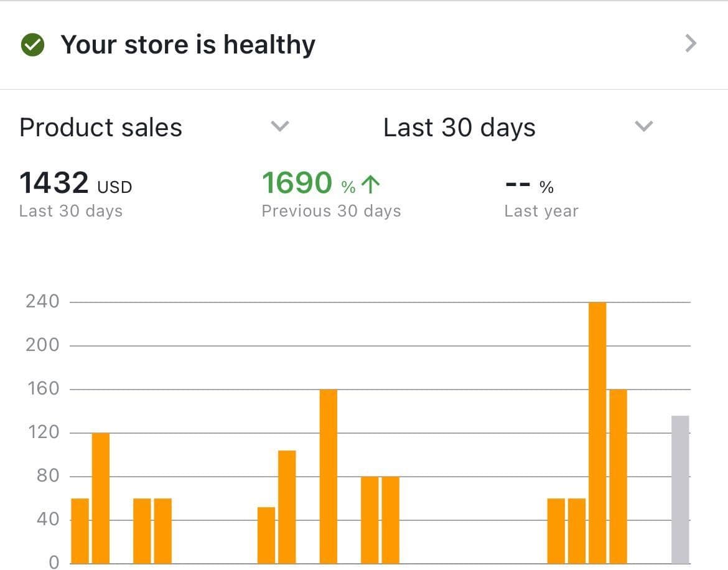Open the Product sales metric dropdown
728x570 pixels.
[280, 126]
